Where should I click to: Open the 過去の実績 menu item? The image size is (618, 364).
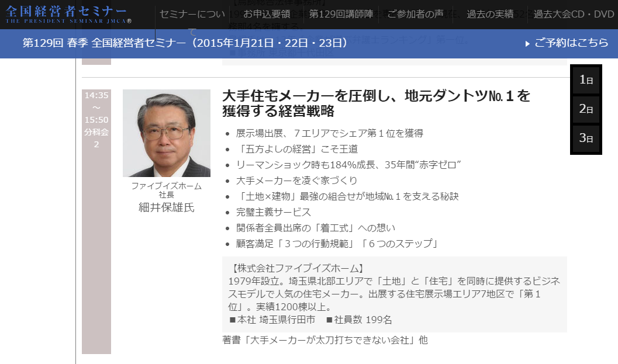point(490,14)
